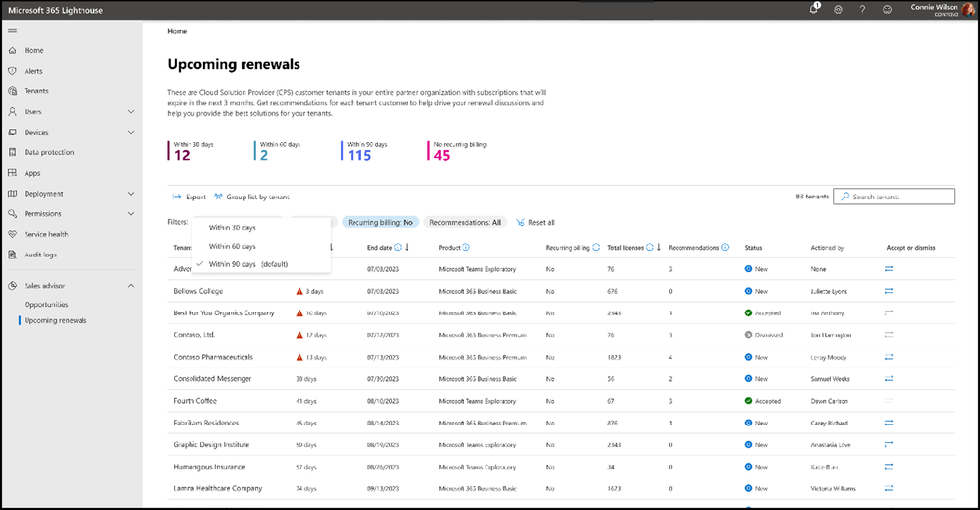Click Group list by tenant
The height and width of the screenshot is (510, 980).
coord(251,197)
